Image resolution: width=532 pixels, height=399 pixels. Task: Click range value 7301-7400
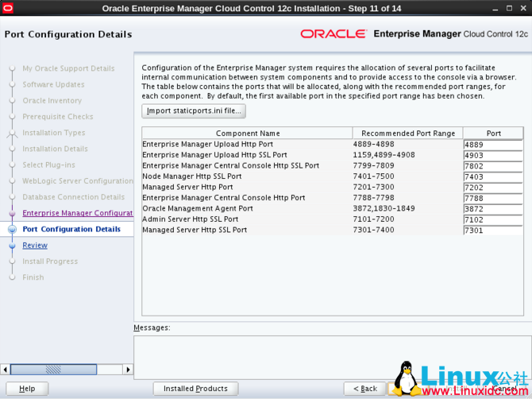coord(373,230)
